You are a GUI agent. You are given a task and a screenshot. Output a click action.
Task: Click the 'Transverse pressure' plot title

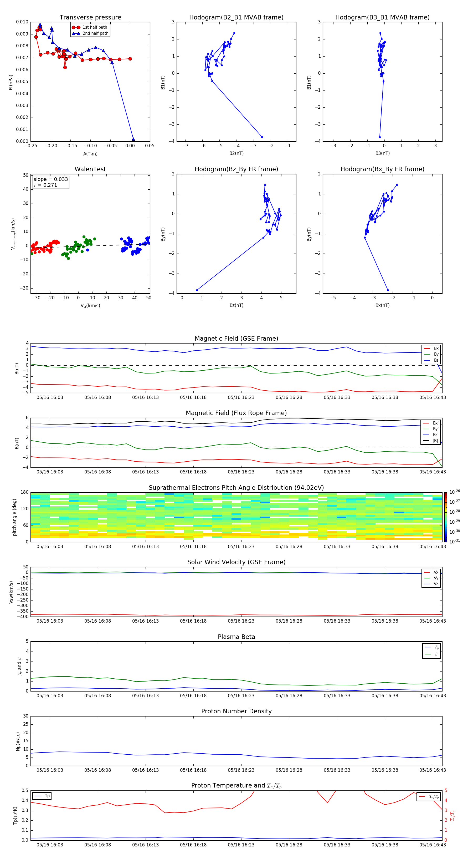90,18
